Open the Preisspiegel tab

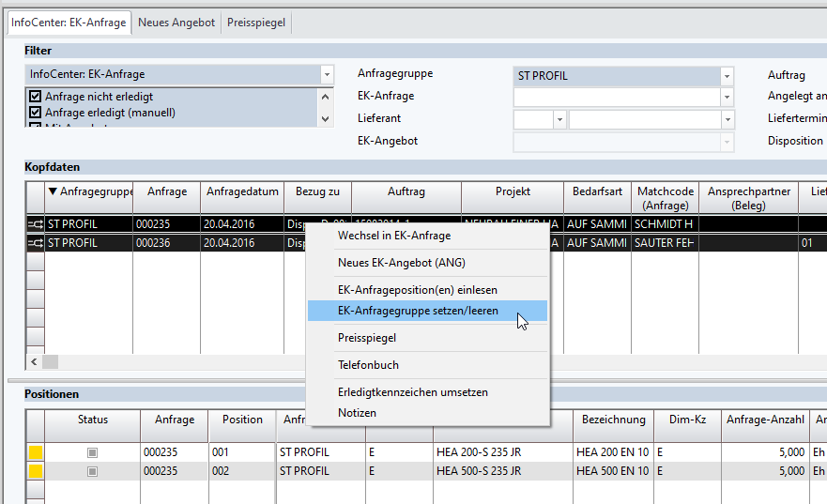tap(256, 23)
